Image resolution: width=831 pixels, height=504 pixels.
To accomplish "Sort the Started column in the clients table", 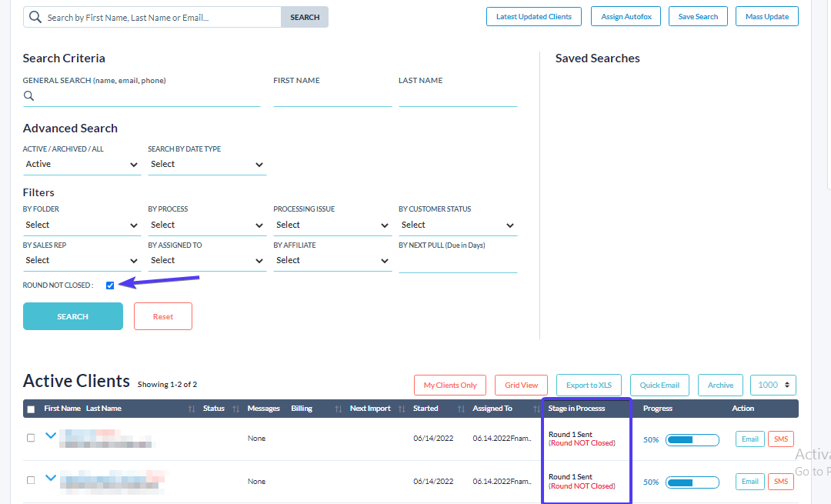I will [459, 409].
